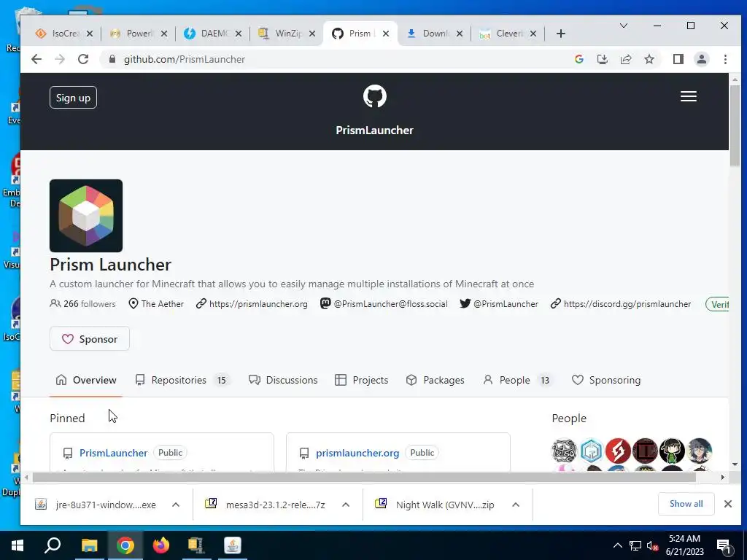Click the Sign up button
The height and width of the screenshot is (560, 747).
73,98
